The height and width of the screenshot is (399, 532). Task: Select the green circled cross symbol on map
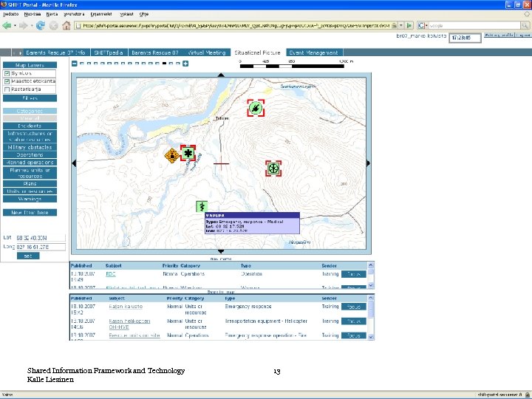[x=273, y=168]
